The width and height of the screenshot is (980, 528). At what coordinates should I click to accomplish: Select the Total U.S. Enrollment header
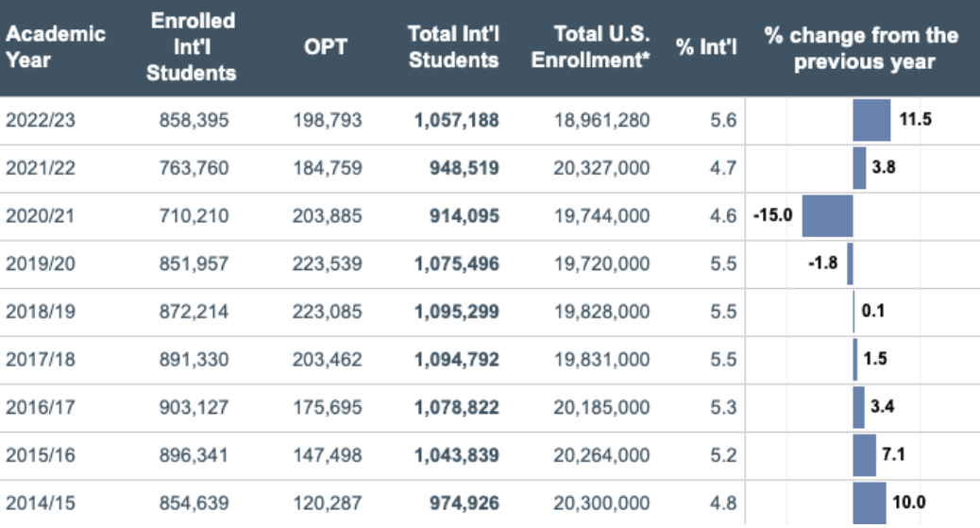pyautogui.click(x=591, y=47)
